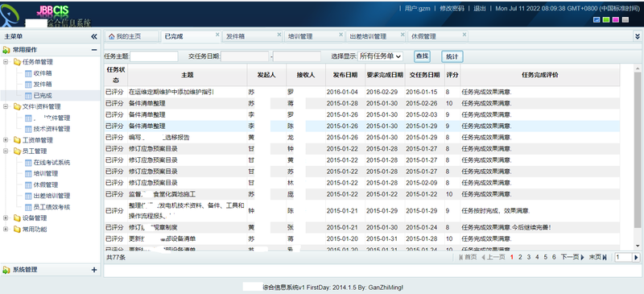Click the 休假管理 tree grid icon

tap(28, 185)
